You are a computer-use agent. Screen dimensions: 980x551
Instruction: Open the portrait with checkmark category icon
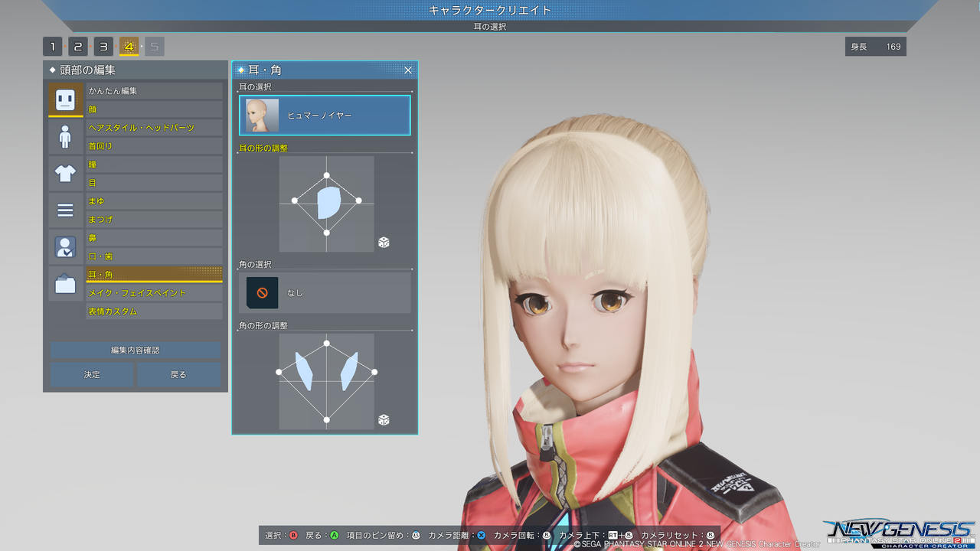[65, 246]
